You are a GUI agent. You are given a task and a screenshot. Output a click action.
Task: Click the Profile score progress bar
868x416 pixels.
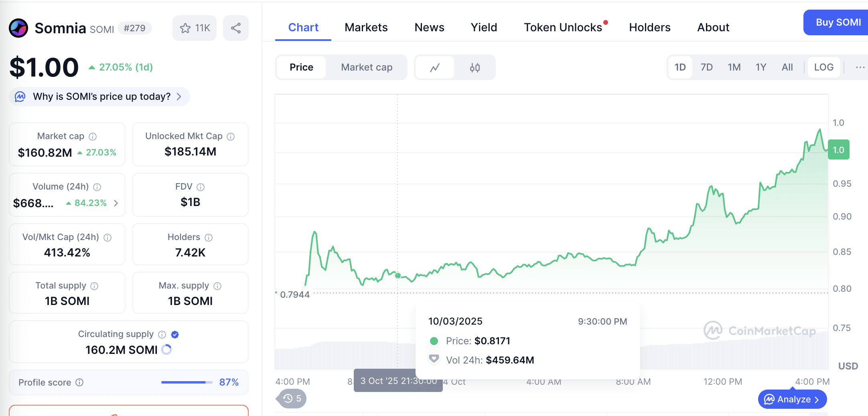tap(187, 382)
